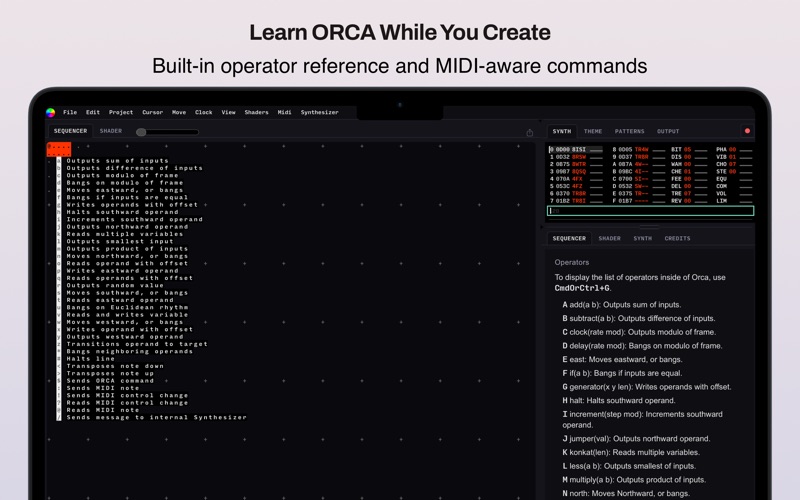Adjust the slider beside the SHADER tab
Screen dimensions: 800x500
(168, 132)
